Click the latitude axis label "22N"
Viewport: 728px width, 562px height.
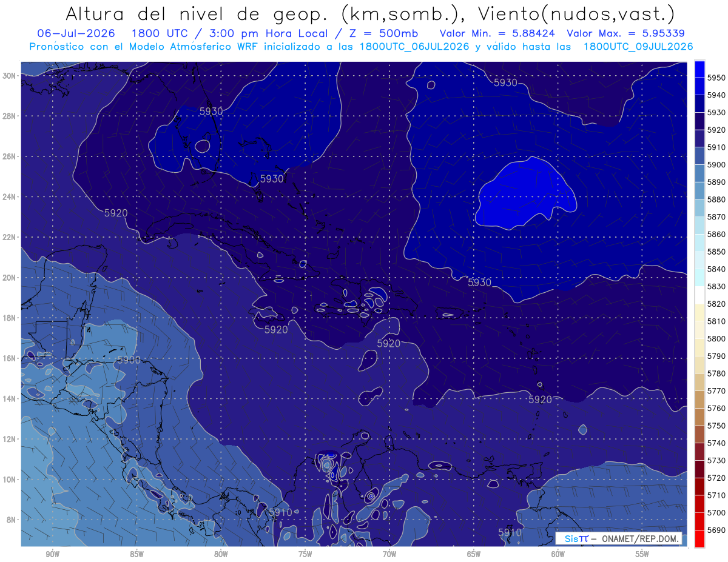9,237
